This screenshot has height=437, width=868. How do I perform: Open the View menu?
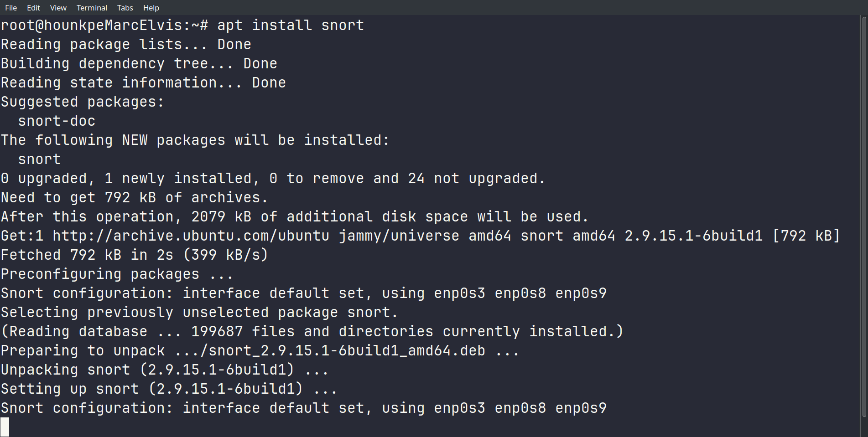(58, 8)
